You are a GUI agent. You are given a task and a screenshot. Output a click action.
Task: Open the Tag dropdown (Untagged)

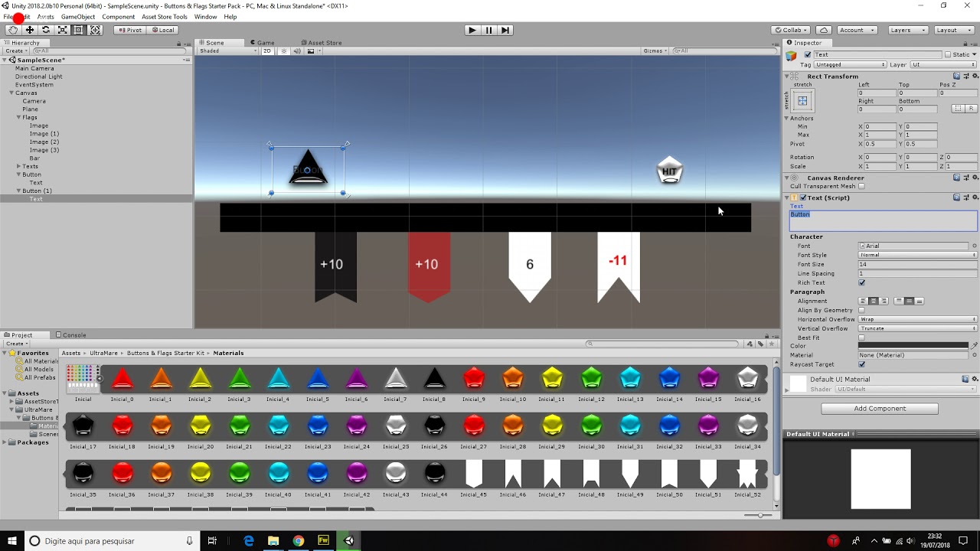pos(850,64)
